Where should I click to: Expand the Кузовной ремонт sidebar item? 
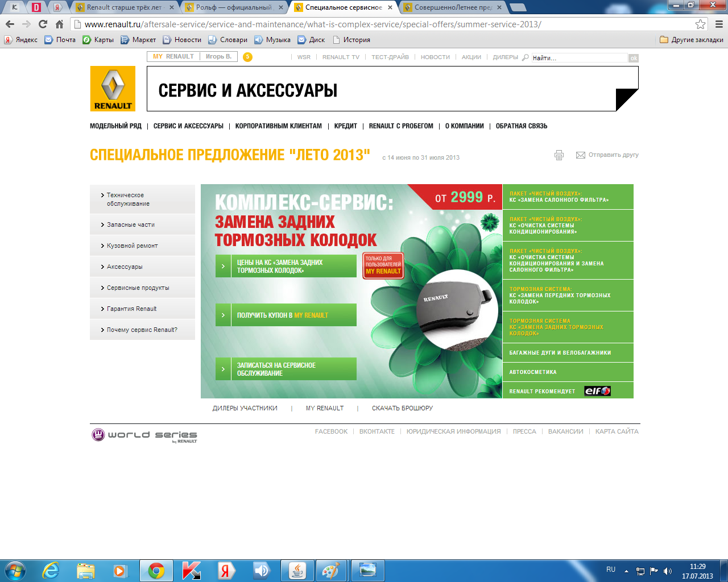142,246
